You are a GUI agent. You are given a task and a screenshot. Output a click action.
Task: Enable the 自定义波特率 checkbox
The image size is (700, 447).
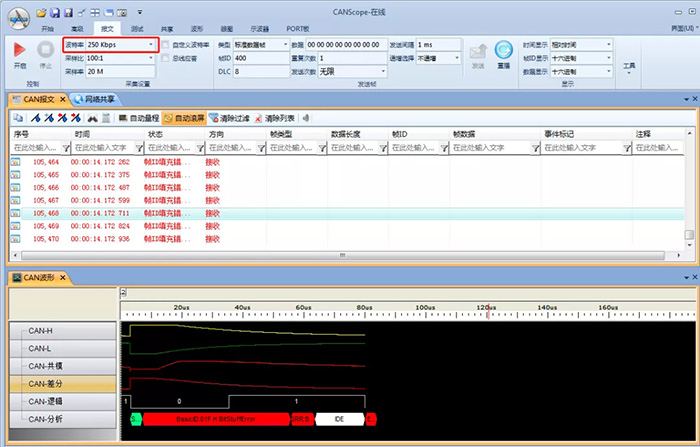click(168, 45)
